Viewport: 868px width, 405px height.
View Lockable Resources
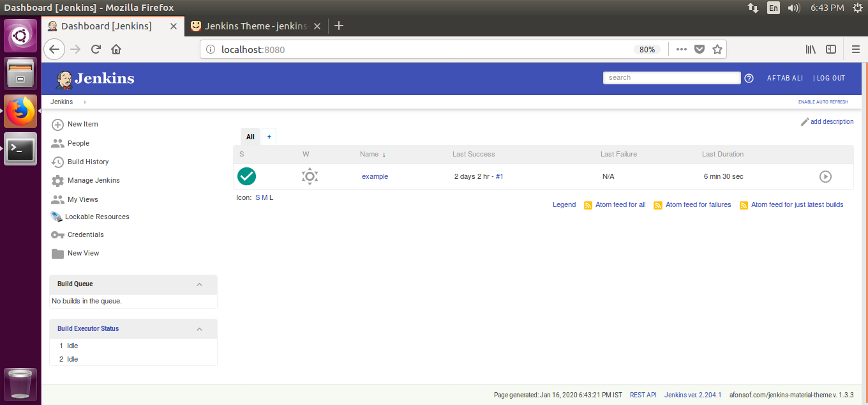(97, 217)
